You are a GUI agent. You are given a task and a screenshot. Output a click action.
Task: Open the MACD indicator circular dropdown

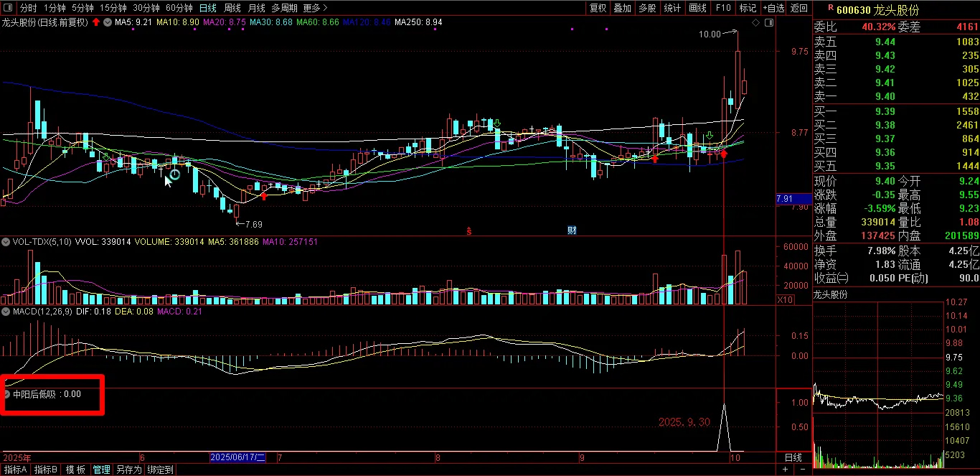coord(6,312)
